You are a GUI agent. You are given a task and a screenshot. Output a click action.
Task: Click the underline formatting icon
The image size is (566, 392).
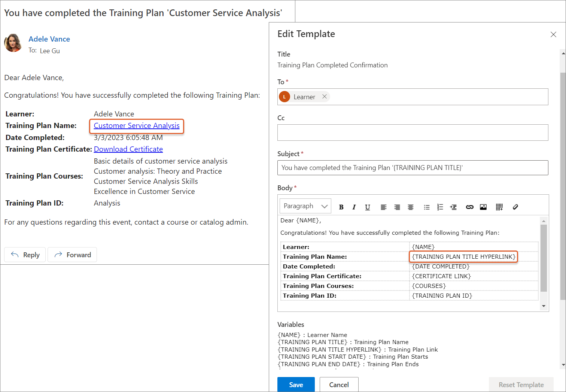(x=367, y=207)
